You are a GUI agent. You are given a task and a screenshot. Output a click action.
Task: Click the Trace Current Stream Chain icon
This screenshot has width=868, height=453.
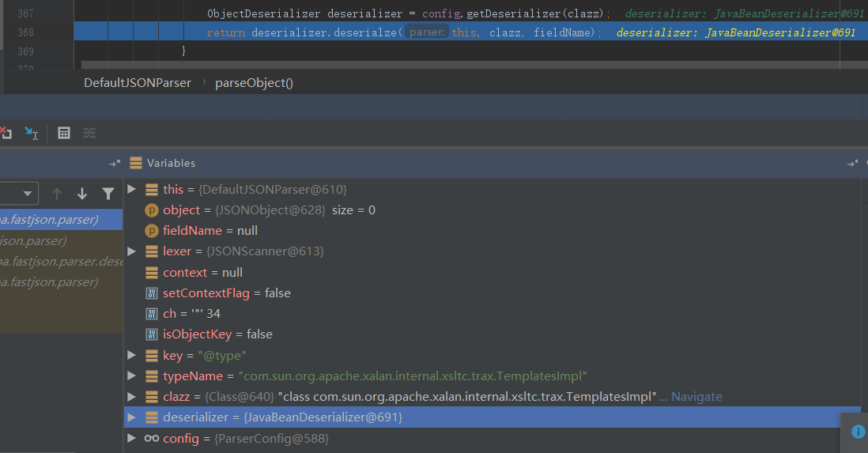[x=89, y=133]
